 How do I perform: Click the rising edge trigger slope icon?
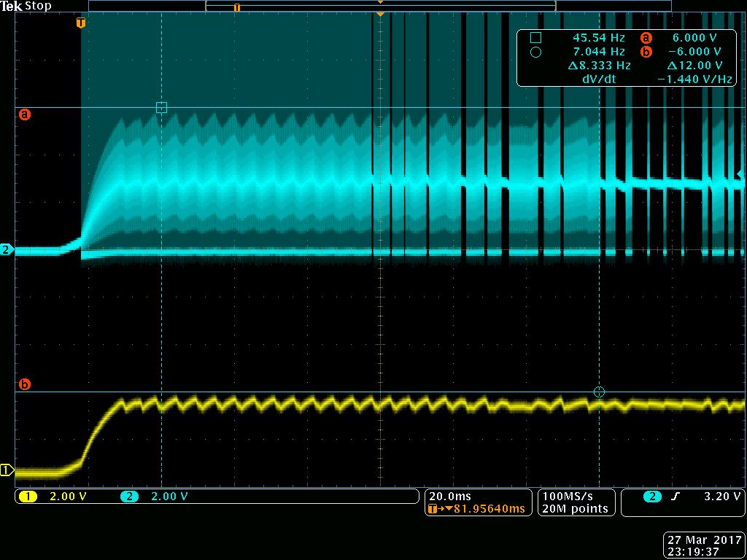click(x=675, y=496)
